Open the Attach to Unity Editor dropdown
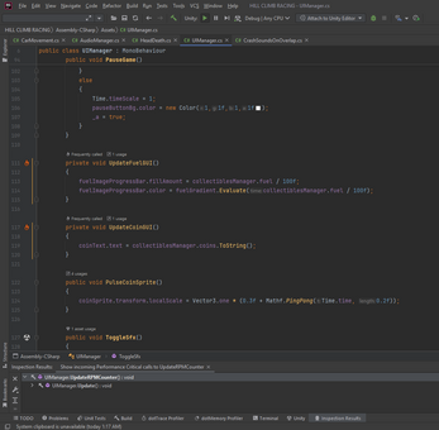Image resolution: width=439 pixels, height=430 pixels. (331, 18)
